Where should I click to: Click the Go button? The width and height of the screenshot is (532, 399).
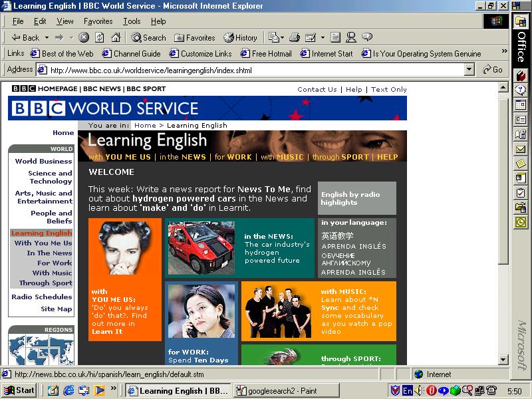493,70
